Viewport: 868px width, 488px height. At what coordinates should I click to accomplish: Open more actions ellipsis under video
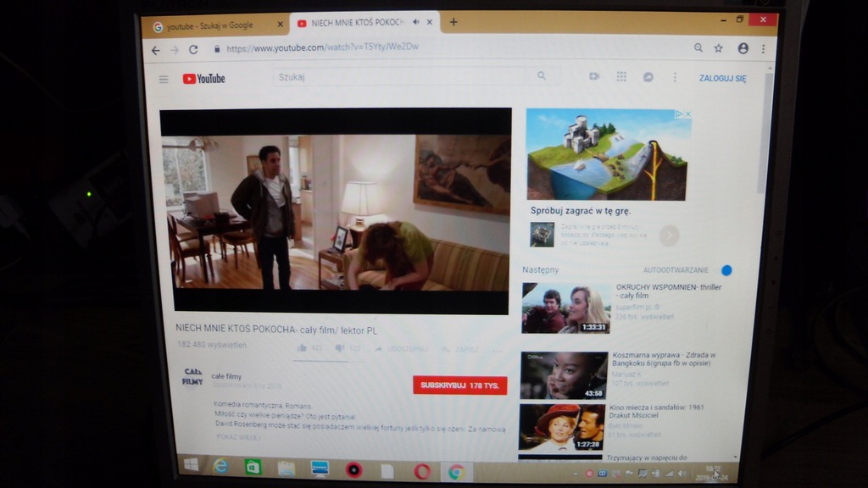(497, 350)
